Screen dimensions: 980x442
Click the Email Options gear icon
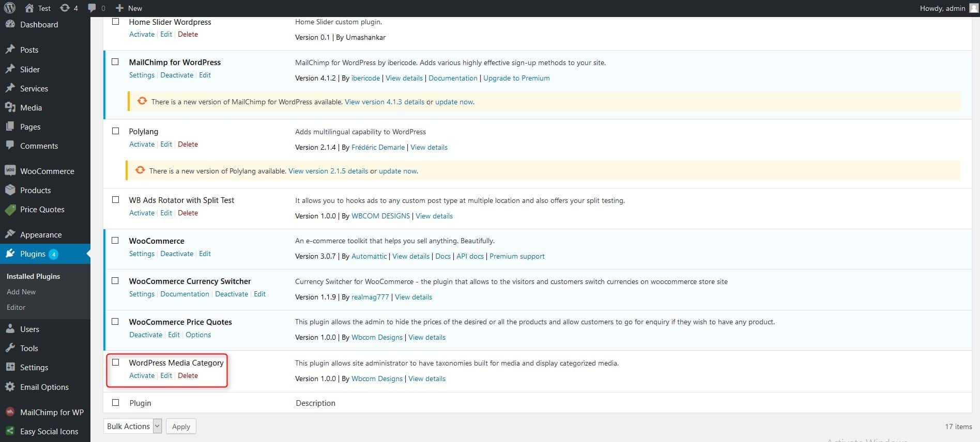(x=10, y=387)
